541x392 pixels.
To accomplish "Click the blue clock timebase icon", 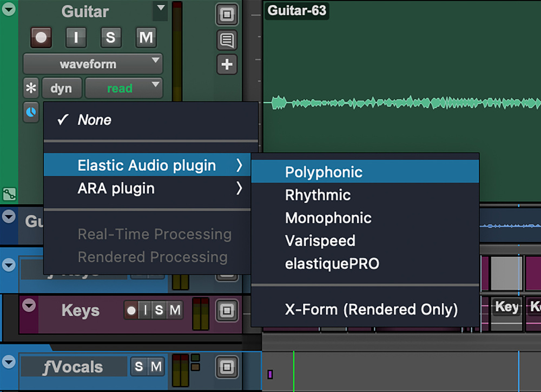I will 31,112.
